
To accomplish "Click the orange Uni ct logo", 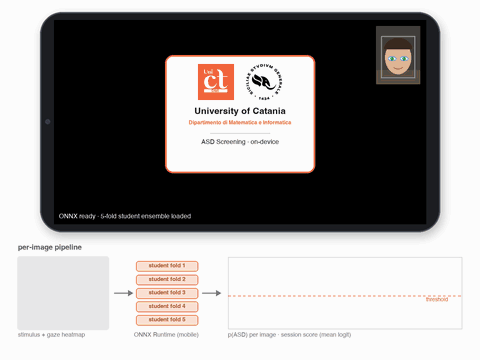I will 216,82.
